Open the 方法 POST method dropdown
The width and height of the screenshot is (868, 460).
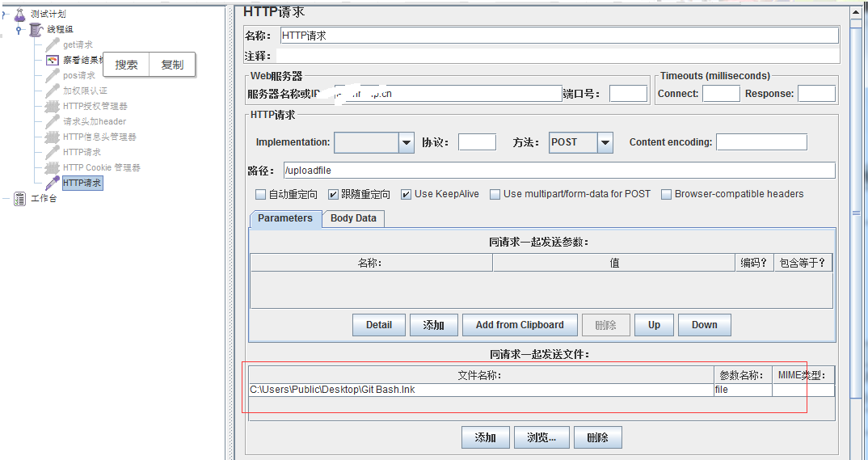tap(605, 143)
